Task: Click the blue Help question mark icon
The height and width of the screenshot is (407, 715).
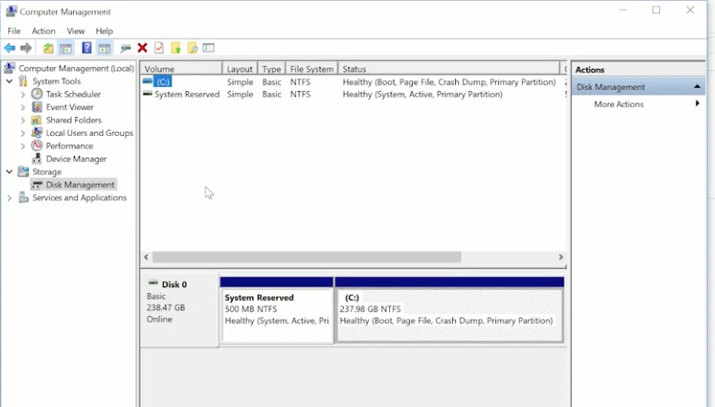Action: pyautogui.click(x=87, y=47)
